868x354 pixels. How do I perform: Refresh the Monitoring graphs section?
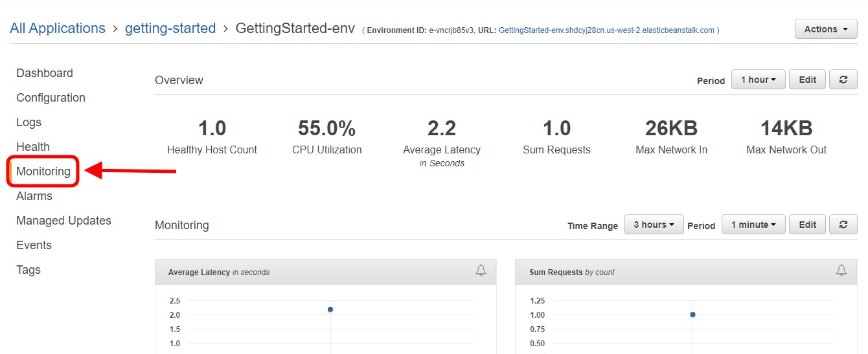point(843,225)
